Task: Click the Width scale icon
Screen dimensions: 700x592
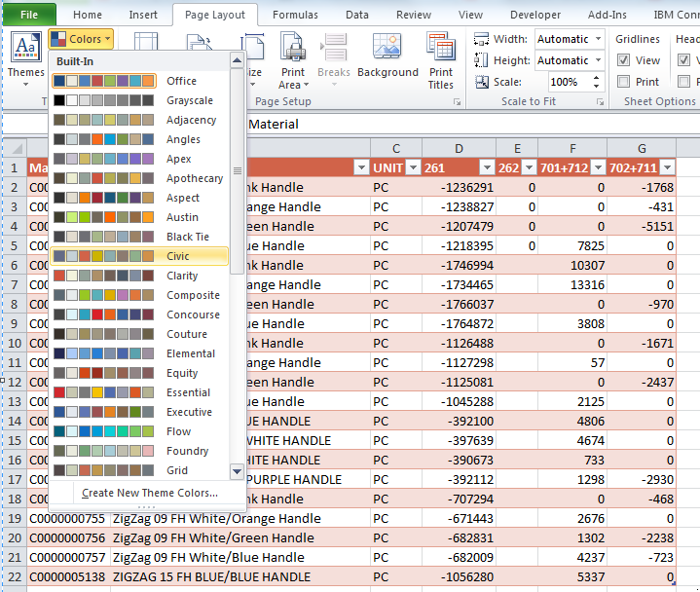Action: (x=481, y=39)
